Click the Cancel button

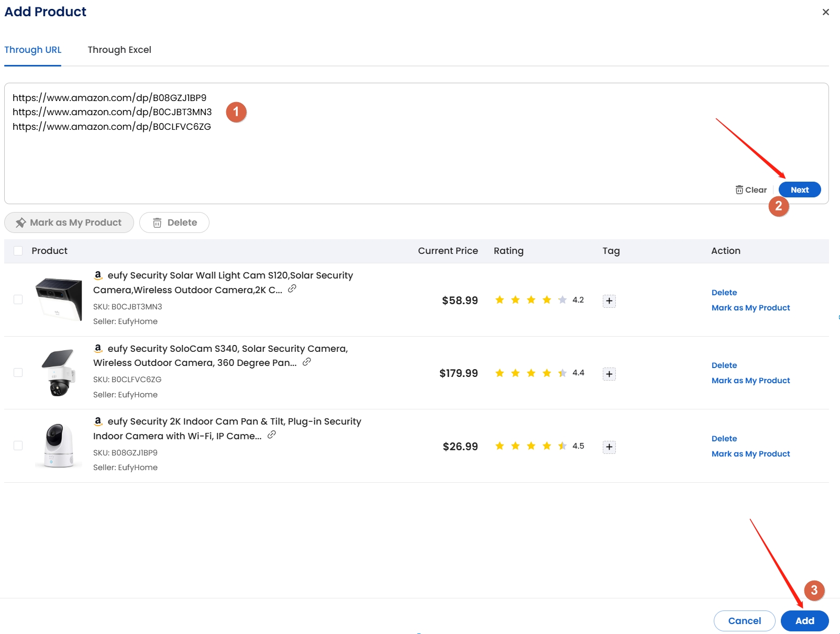coord(744,621)
